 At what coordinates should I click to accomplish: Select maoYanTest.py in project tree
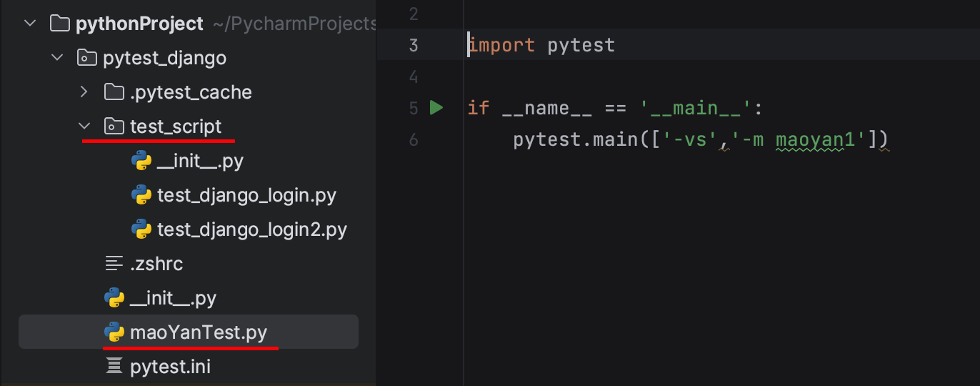[199, 332]
